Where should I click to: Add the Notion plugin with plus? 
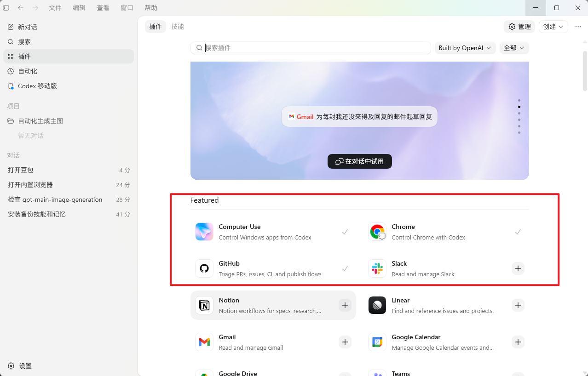345,305
